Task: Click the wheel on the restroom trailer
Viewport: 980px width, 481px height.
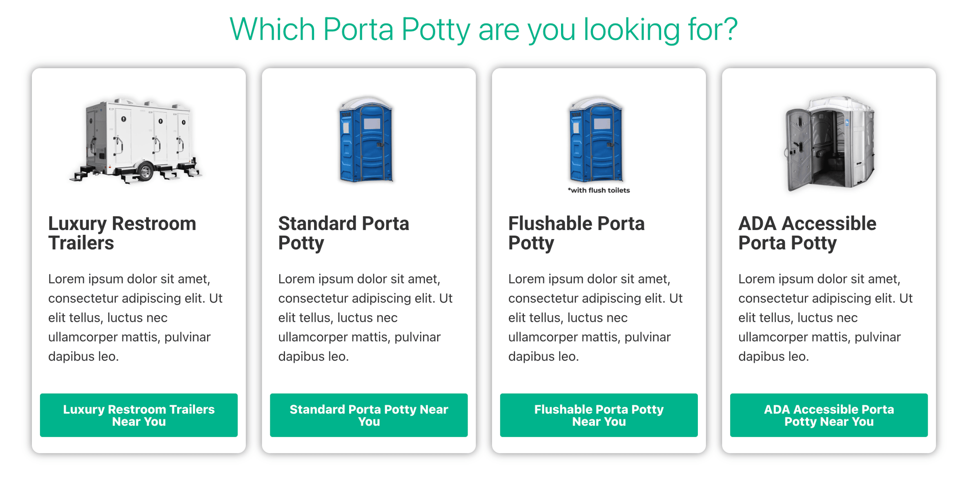Action: (x=145, y=172)
